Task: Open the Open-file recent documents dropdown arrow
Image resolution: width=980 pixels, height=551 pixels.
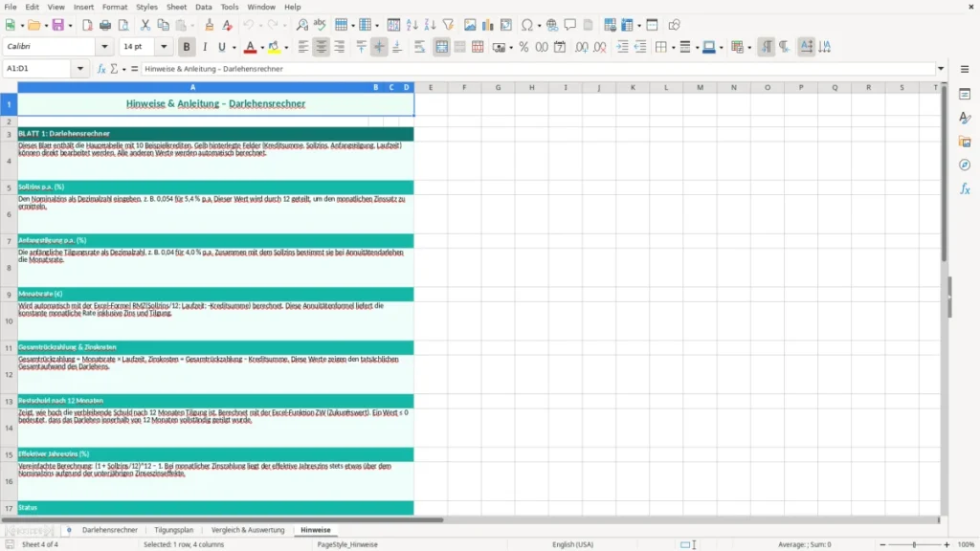Action: (x=46, y=26)
